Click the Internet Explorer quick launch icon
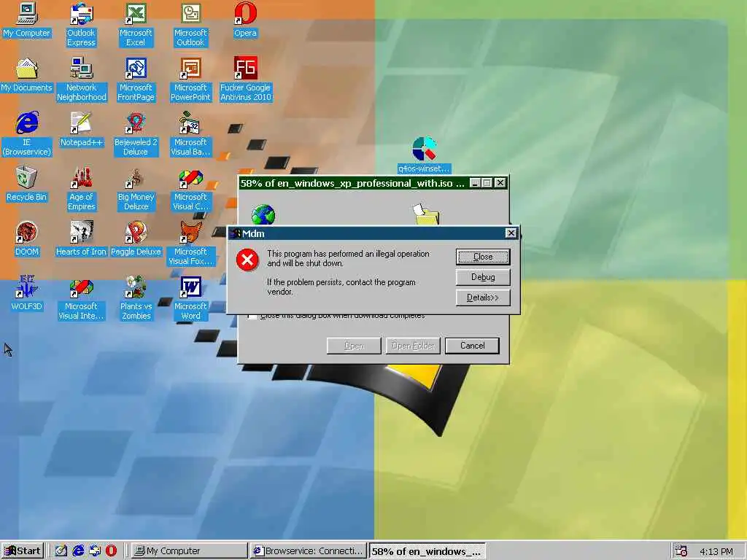The height and width of the screenshot is (560, 747). [78, 551]
